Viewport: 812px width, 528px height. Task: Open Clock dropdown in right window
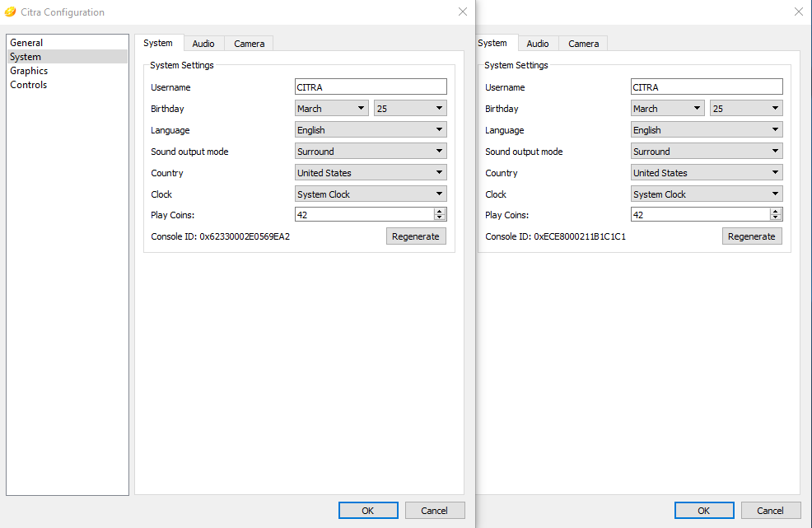pos(707,194)
